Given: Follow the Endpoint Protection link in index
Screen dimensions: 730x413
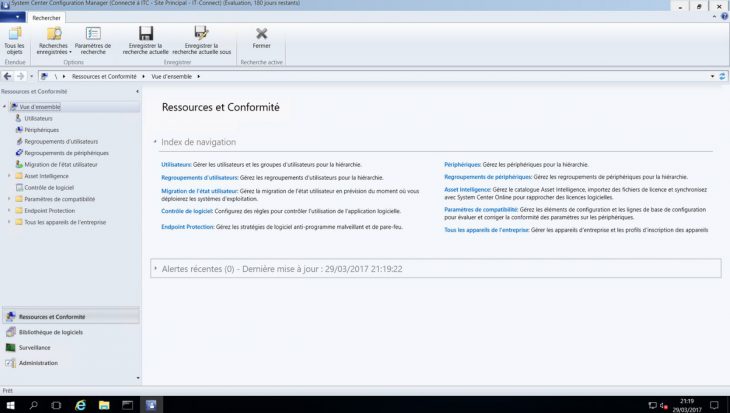Looking at the screenshot, I should click(x=187, y=228).
